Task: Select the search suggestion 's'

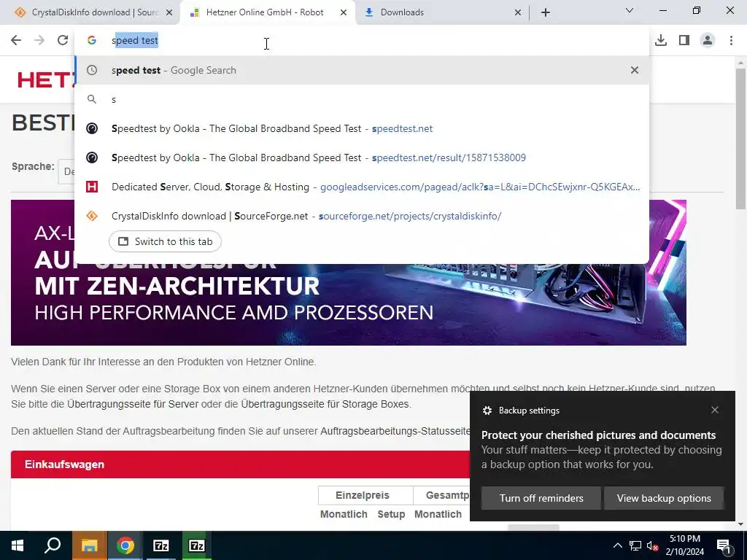Action: point(362,99)
